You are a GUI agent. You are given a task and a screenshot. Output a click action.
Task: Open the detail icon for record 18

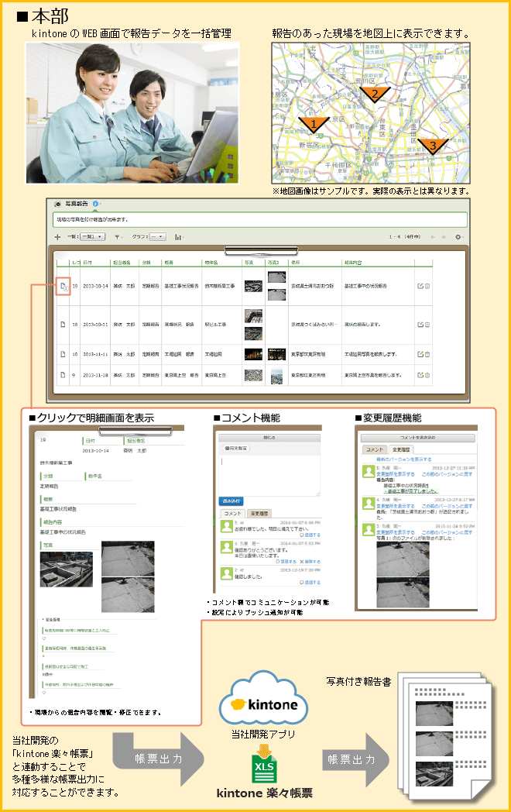pos(63,324)
